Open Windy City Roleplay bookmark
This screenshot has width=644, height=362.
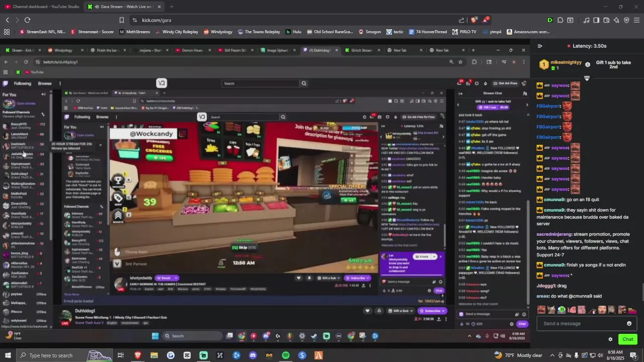[x=177, y=32]
